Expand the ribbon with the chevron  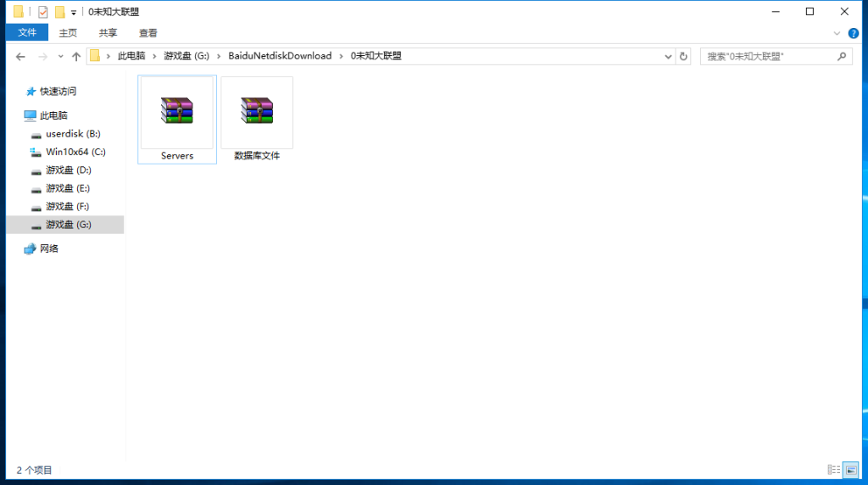837,33
